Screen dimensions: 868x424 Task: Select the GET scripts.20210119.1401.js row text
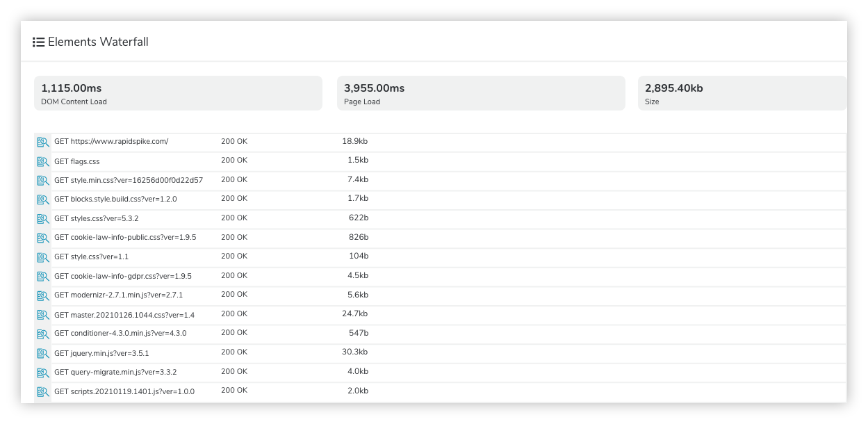(x=124, y=391)
